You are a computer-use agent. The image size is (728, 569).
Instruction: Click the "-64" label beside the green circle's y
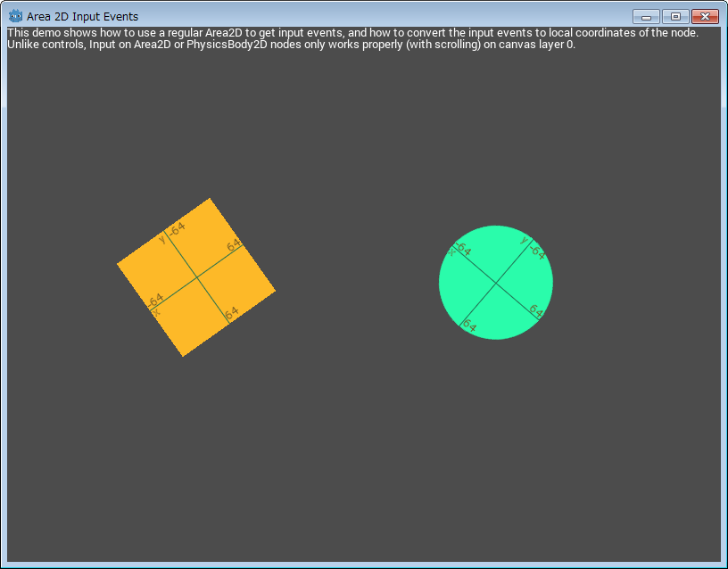point(536,251)
